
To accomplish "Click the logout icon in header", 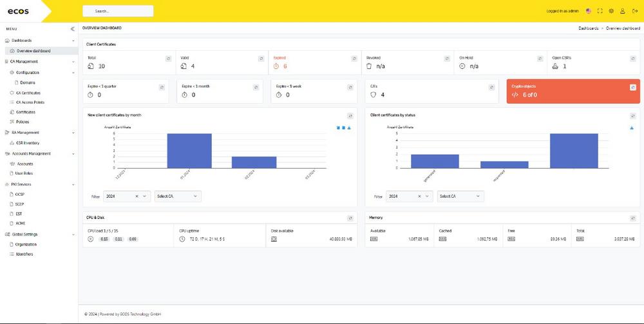I will click(x=635, y=11).
